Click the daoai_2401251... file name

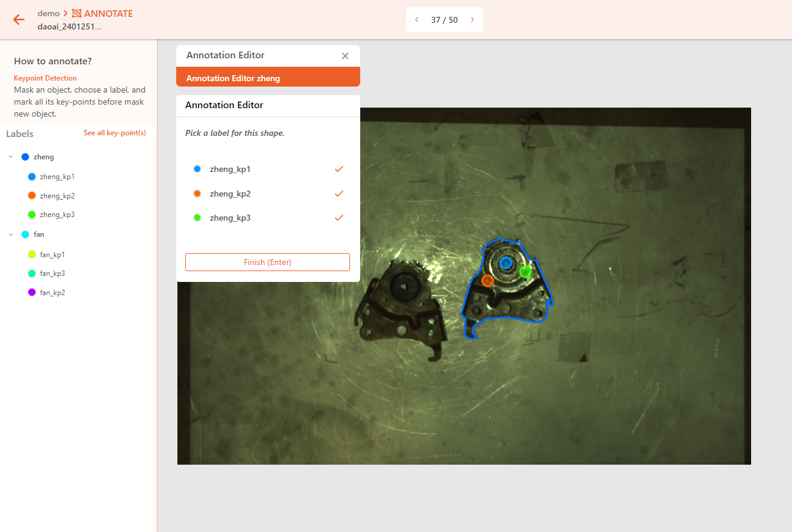click(x=70, y=26)
